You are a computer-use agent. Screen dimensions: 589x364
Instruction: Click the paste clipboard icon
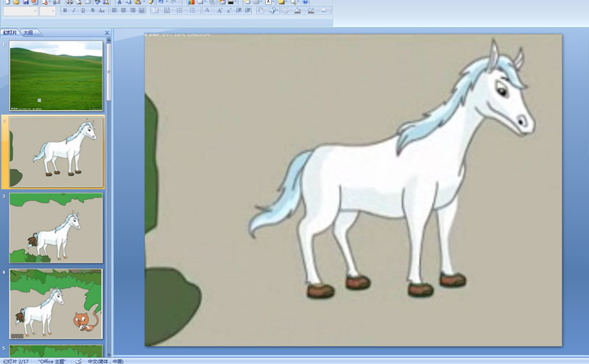point(138,2)
